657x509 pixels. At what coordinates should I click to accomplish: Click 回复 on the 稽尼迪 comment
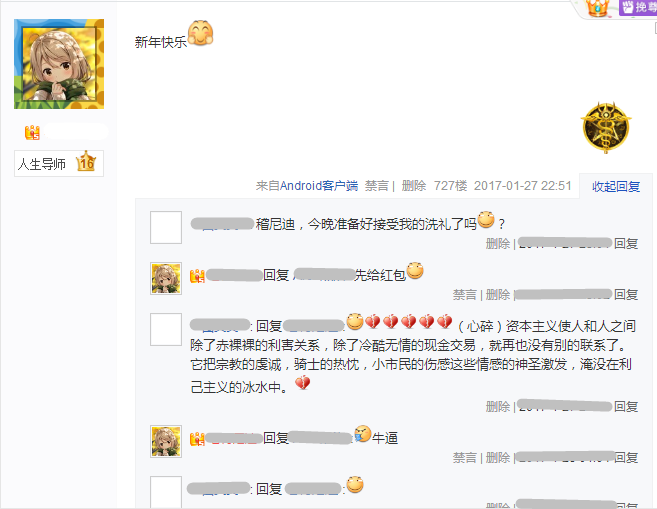click(626, 243)
